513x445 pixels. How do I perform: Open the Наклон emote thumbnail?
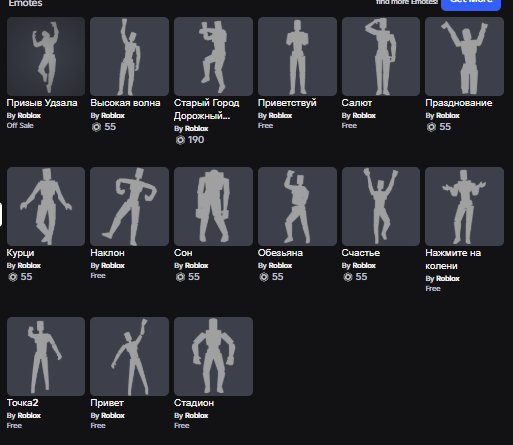coord(129,207)
